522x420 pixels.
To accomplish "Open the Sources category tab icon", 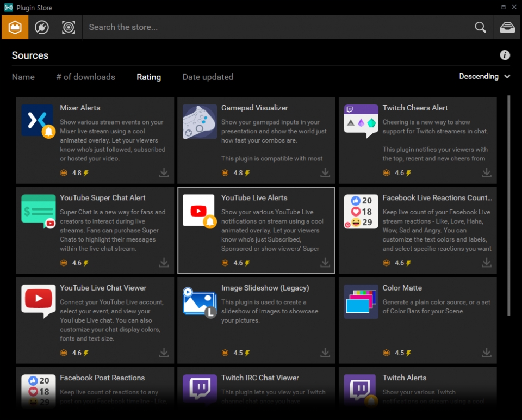I will tap(15, 27).
